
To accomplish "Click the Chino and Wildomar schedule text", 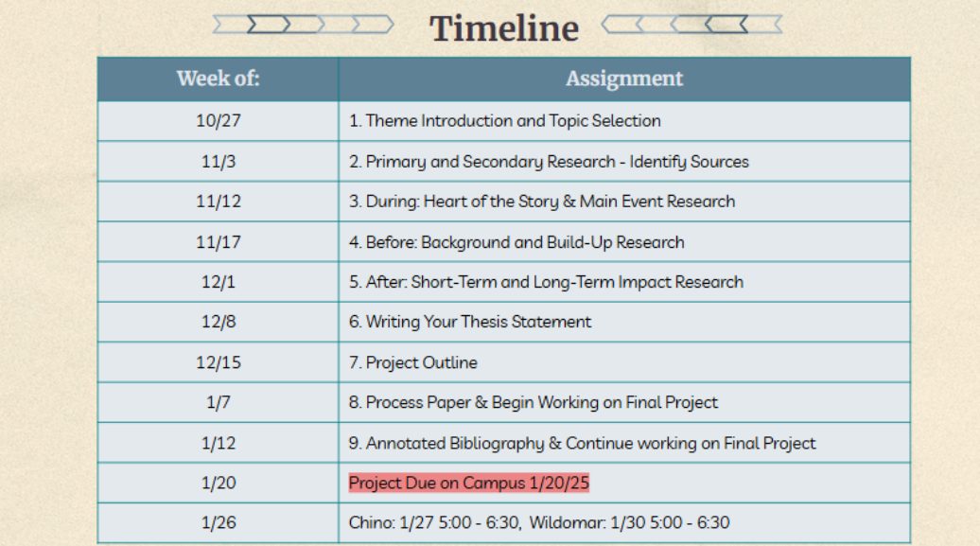I will (539, 522).
